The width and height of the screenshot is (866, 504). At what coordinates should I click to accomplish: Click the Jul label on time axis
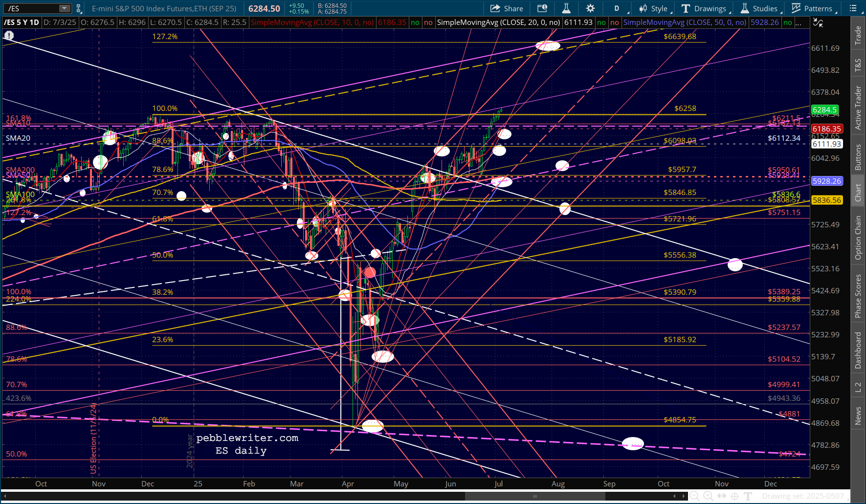pyautogui.click(x=498, y=484)
